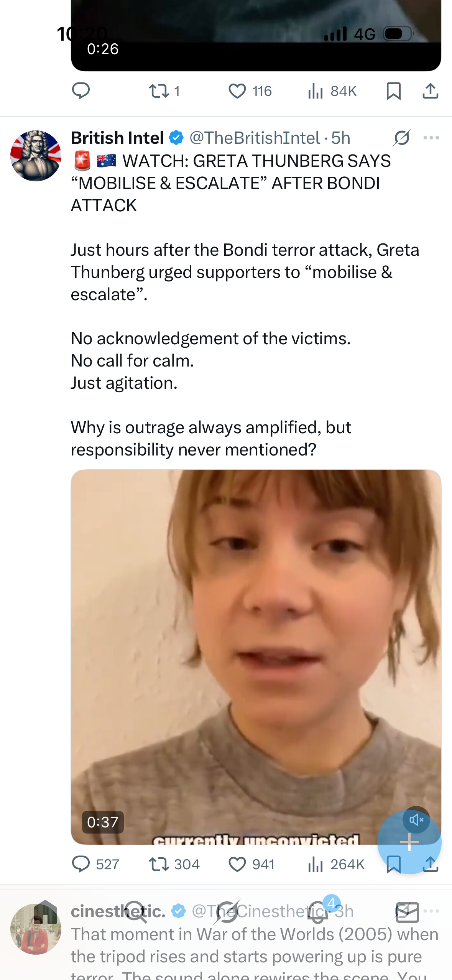
Task: Like the top post with 116 likes
Action: click(x=237, y=91)
